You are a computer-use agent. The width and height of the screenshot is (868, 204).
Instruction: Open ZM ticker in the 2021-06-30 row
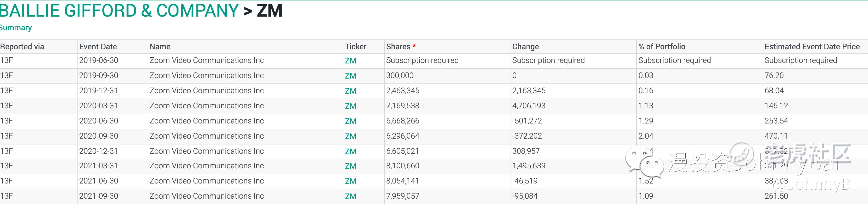pos(350,181)
